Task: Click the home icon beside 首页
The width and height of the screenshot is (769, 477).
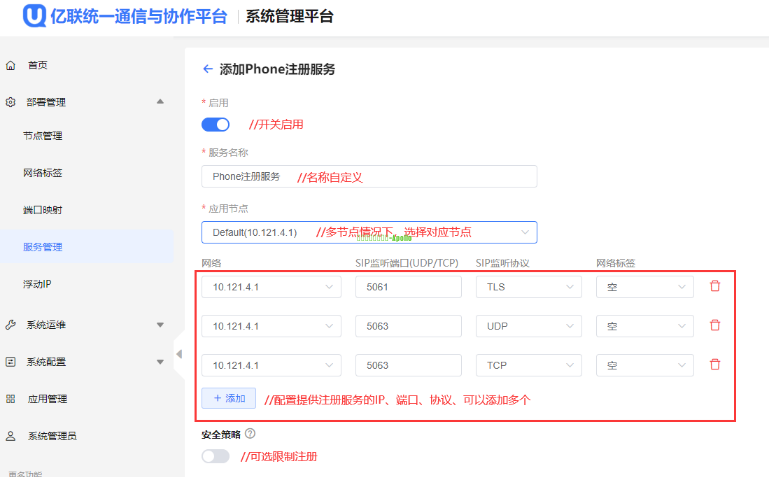Action: point(11,65)
